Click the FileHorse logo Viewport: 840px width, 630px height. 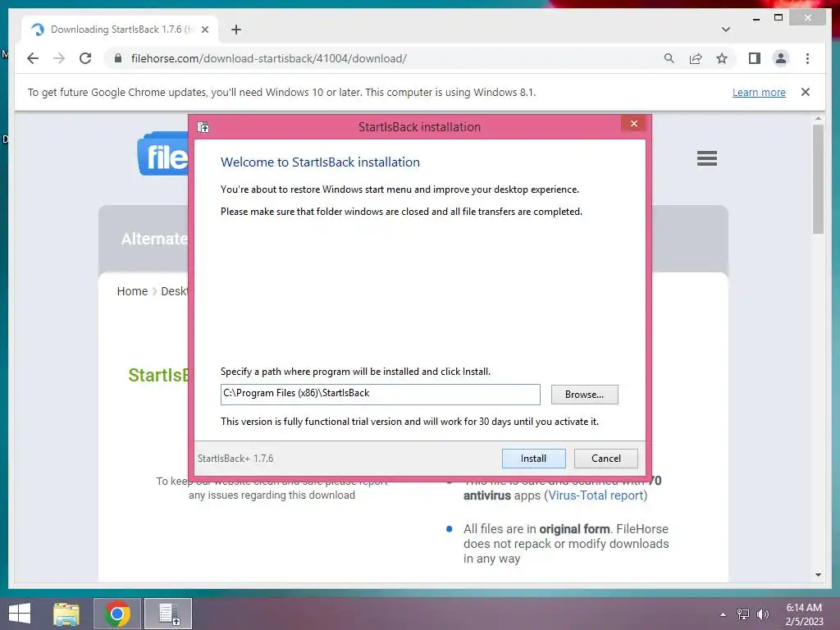(163, 153)
